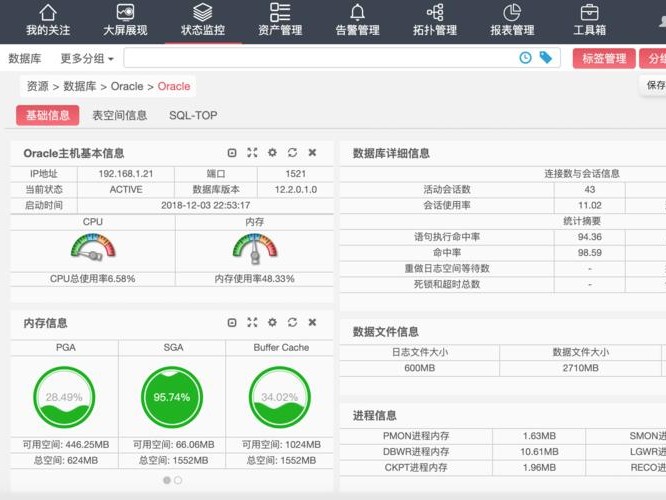The height and width of the screenshot is (500, 666).
Task: Click the clock icon in search bar
Action: click(525, 58)
